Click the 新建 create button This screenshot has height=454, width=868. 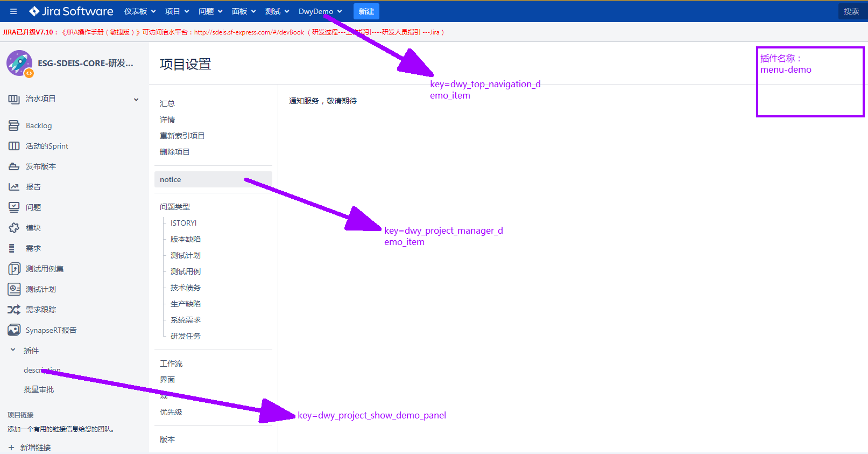pyautogui.click(x=366, y=11)
